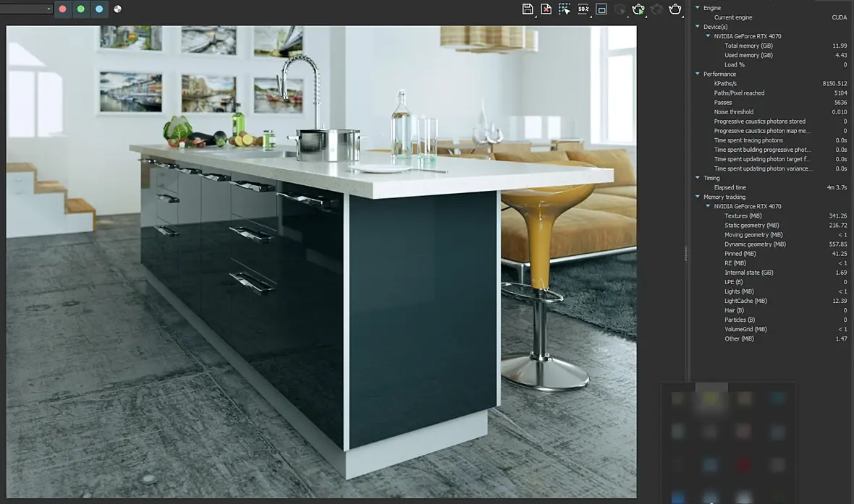The height and width of the screenshot is (504, 854).
Task: Open the render channel dropdown
Action: [x=26, y=9]
